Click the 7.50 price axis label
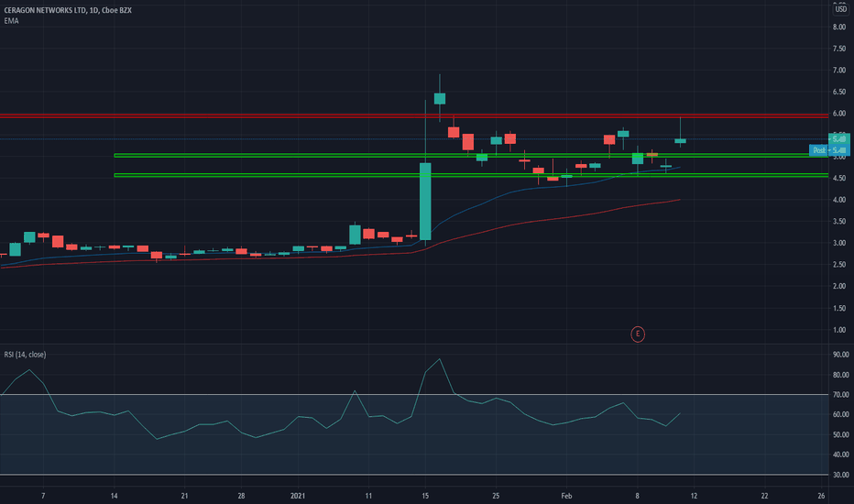 point(838,49)
